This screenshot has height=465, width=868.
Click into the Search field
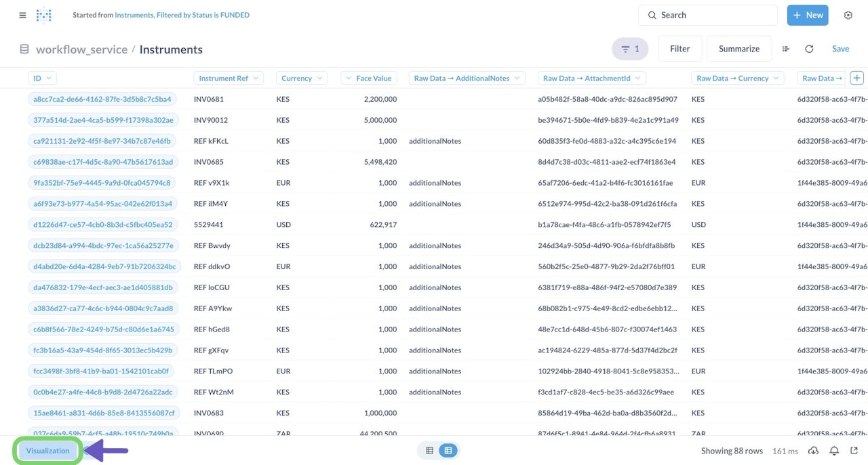[x=708, y=15]
